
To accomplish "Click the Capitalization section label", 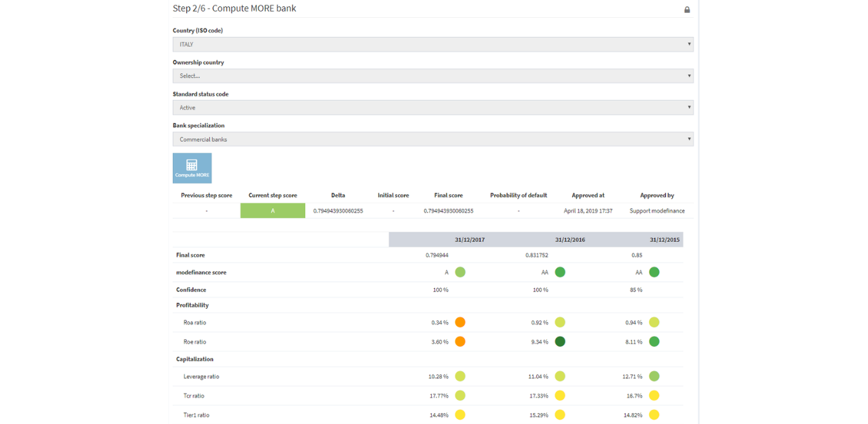I will pos(195,359).
